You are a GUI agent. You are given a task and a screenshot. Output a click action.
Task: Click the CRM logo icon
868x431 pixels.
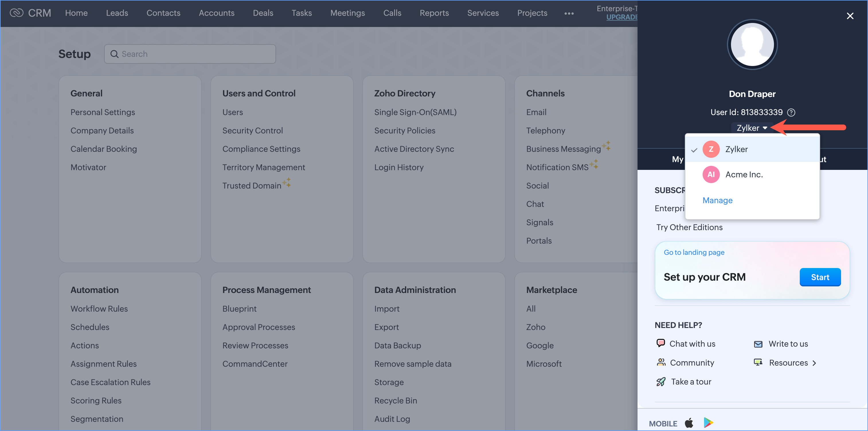16,13
